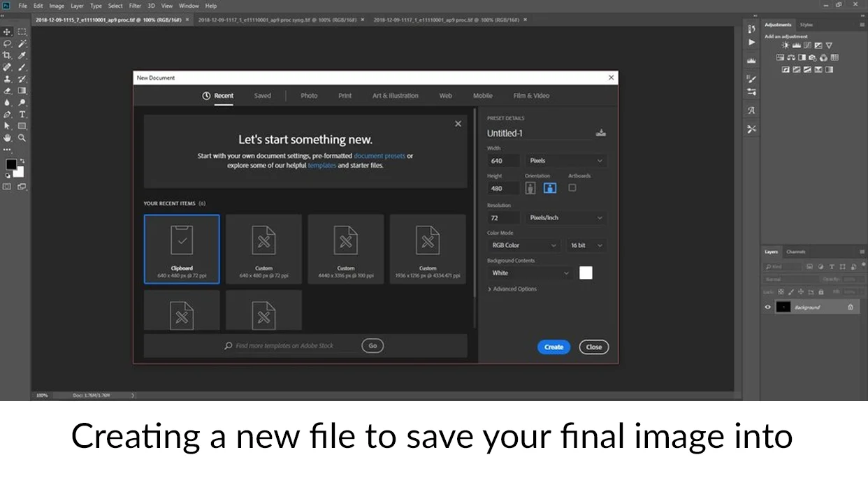Select the Eraser tool

7,90
